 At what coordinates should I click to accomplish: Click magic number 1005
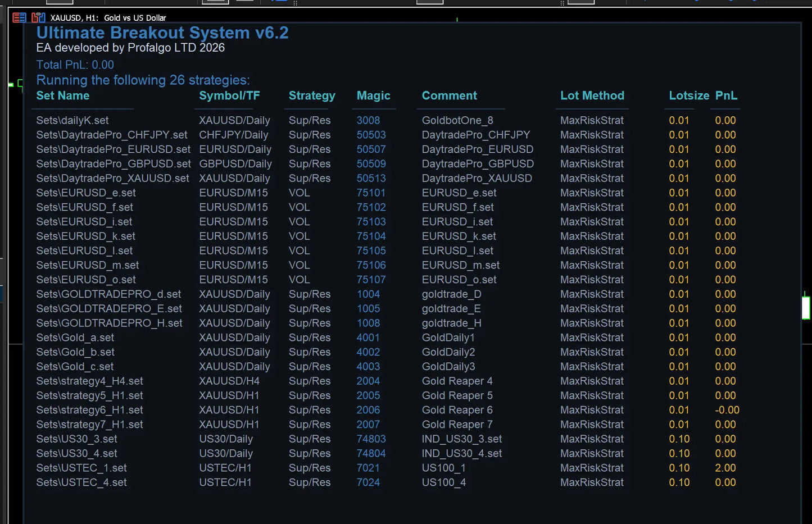[x=368, y=309]
